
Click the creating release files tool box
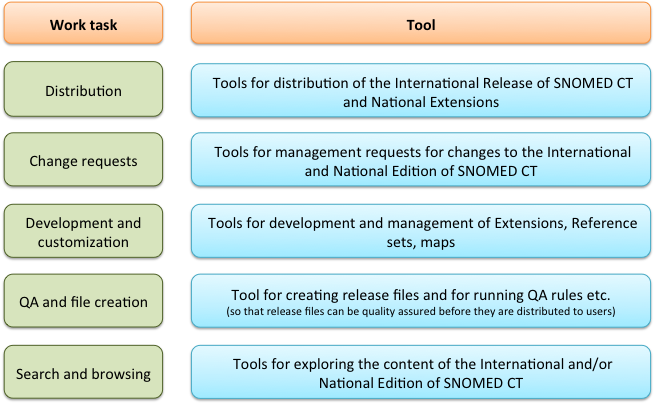click(421, 302)
